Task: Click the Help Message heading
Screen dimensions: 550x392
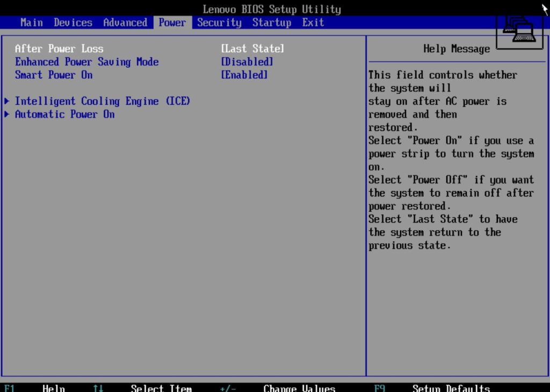Action: click(x=457, y=49)
